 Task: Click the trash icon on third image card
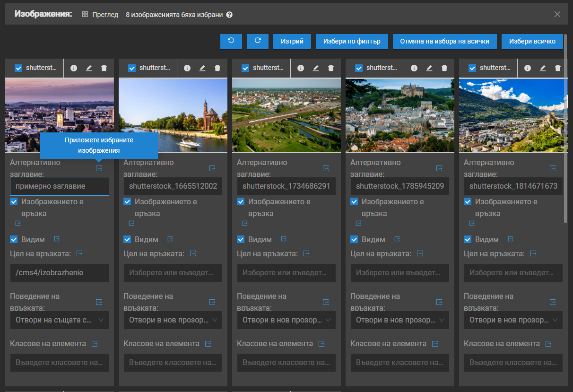pyautogui.click(x=331, y=68)
